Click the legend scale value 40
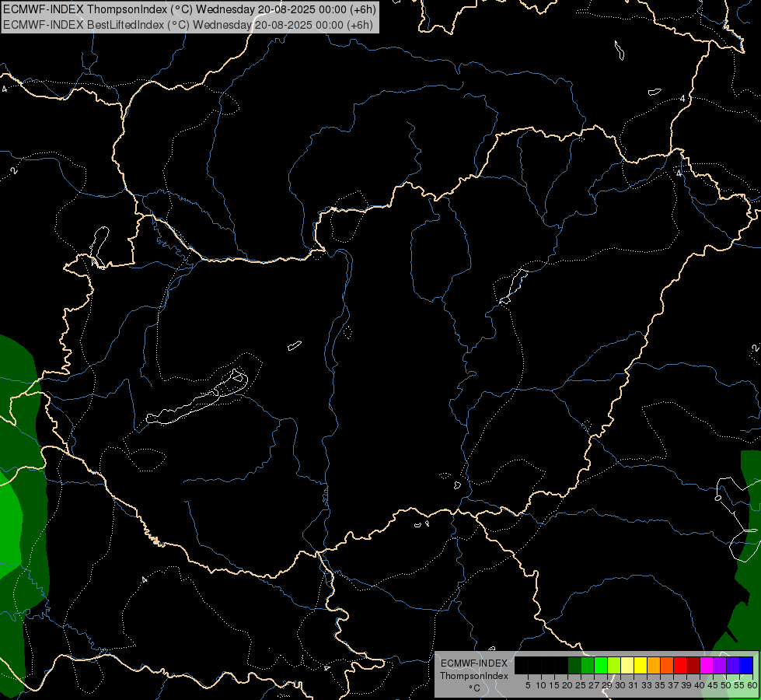The image size is (761, 700). coord(700,685)
